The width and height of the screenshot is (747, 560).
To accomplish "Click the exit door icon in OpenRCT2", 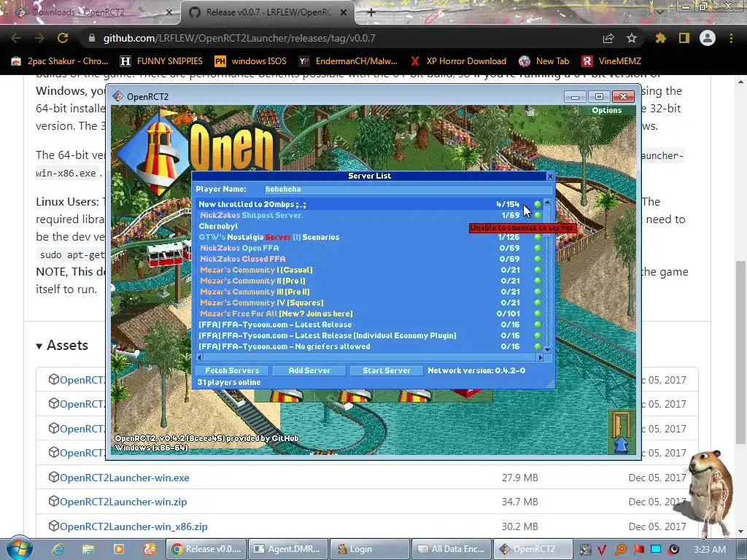I will [621, 431].
